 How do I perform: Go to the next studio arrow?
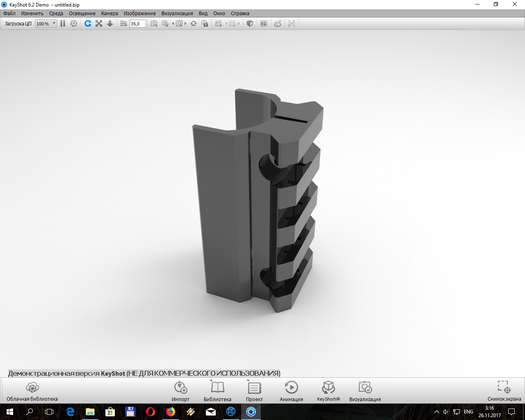(239, 24)
